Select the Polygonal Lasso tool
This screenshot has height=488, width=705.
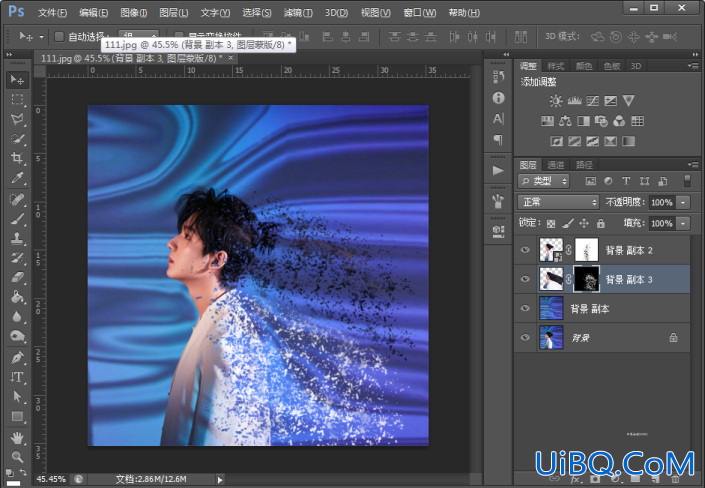pyautogui.click(x=17, y=119)
